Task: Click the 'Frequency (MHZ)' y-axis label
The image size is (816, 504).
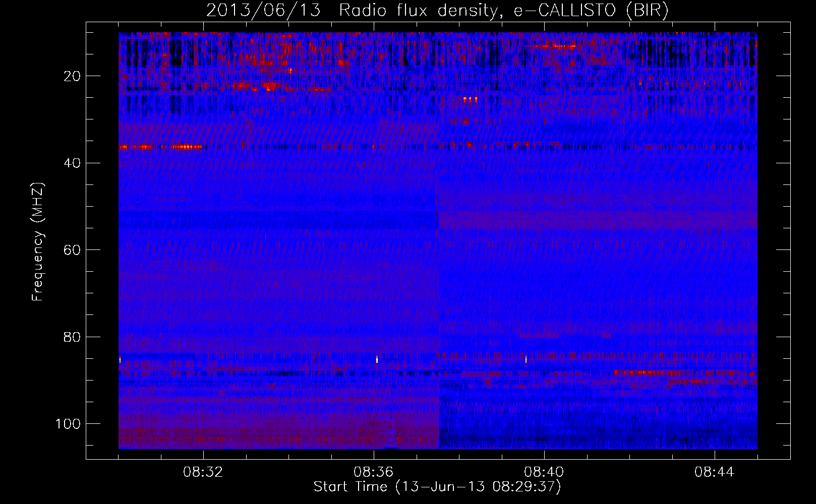Action: tap(38, 241)
